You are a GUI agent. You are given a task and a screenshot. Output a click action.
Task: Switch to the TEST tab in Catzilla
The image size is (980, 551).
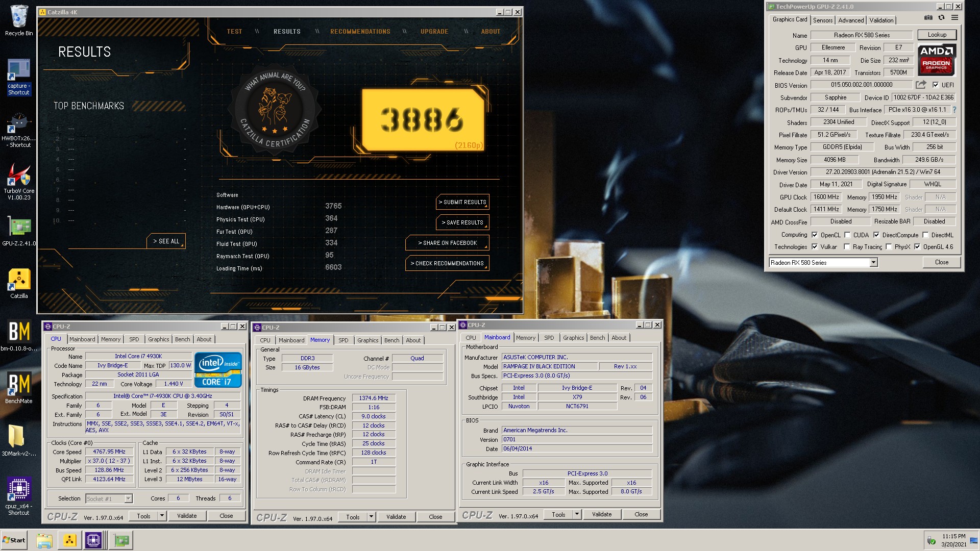click(234, 32)
